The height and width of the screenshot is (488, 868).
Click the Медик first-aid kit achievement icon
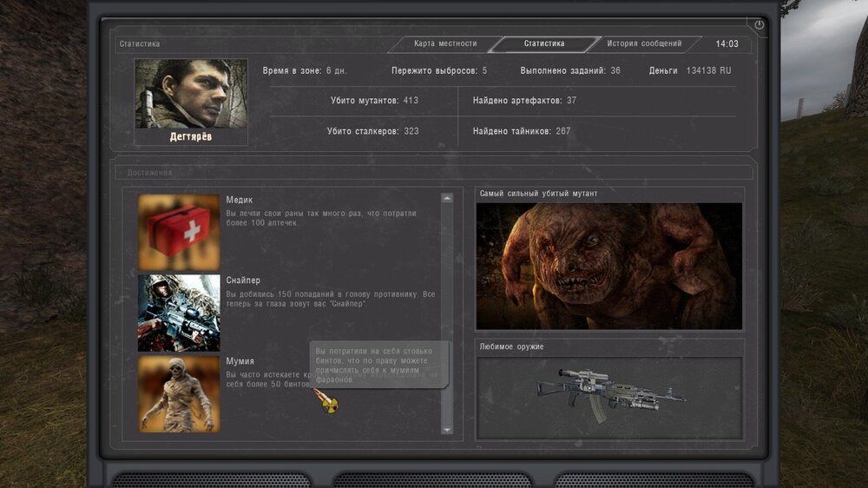[179, 232]
